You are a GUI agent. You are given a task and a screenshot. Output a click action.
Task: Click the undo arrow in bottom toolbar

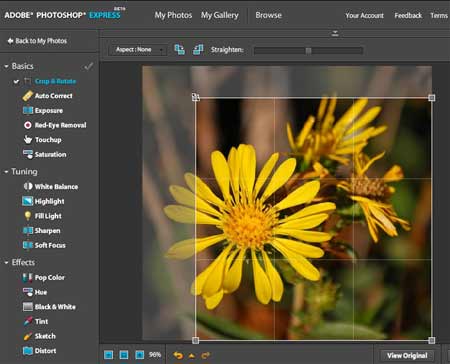pos(178,356)
